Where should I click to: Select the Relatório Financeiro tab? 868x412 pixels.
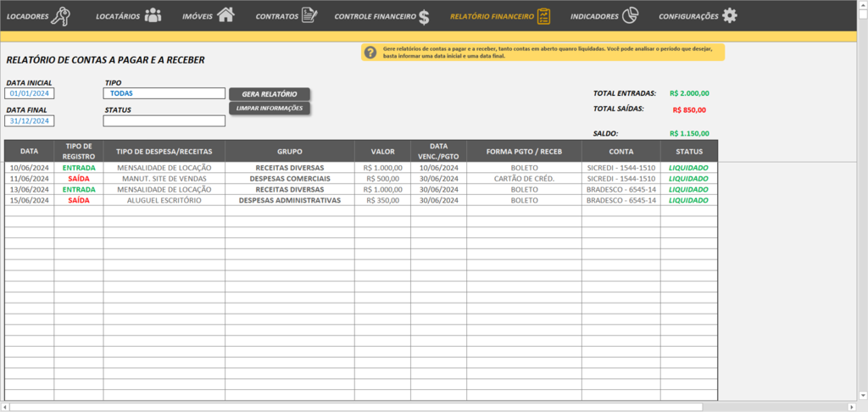(492, 17)
